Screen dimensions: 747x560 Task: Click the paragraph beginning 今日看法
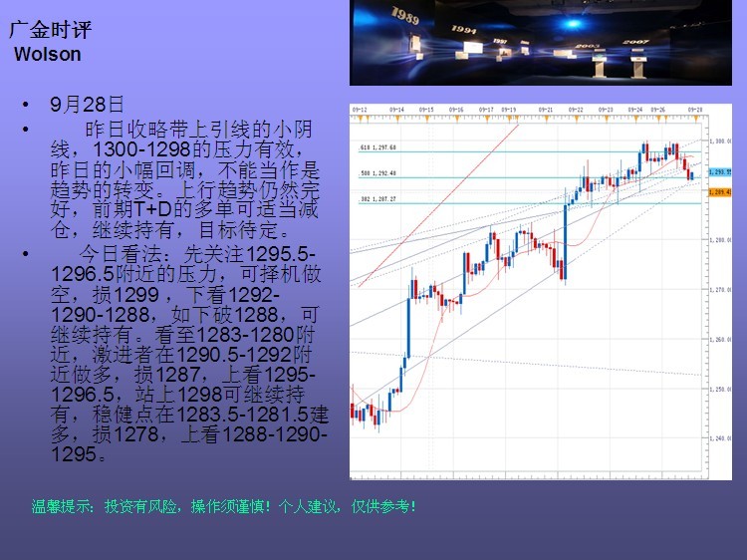pyautogui.click(x=184, y=354)
